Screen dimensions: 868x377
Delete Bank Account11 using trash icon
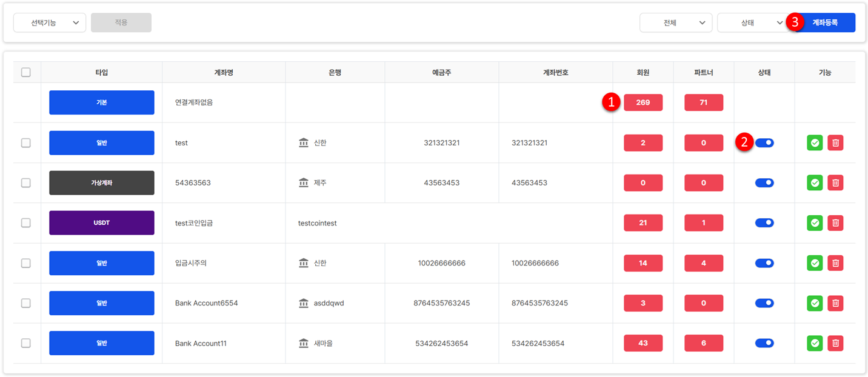(x=835, y=343)
